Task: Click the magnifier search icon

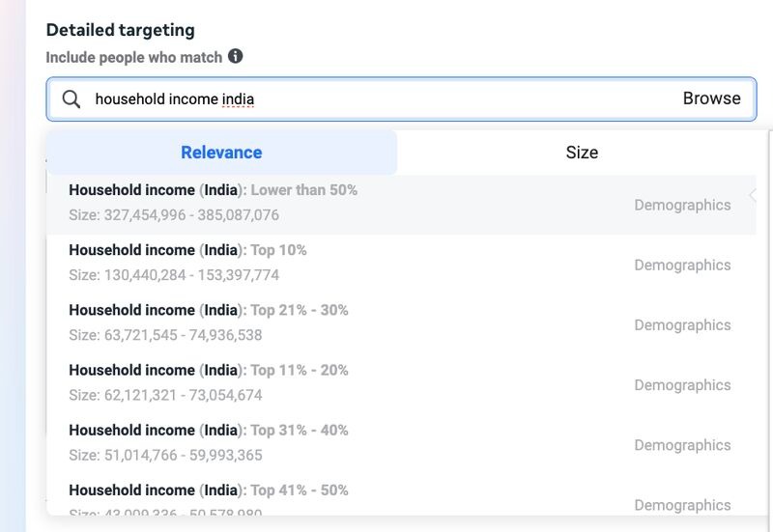Action: [71, 98]
